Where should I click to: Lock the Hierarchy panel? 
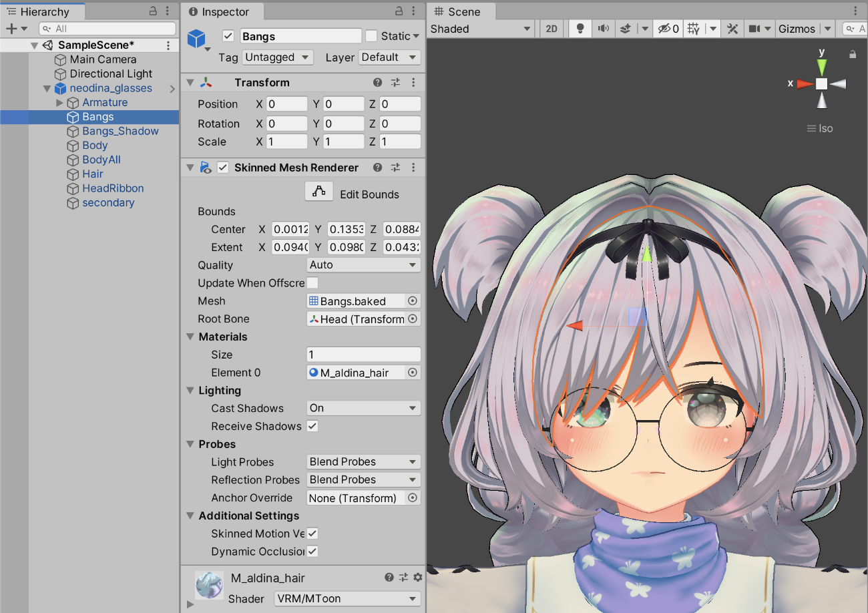tap(153, 11)
